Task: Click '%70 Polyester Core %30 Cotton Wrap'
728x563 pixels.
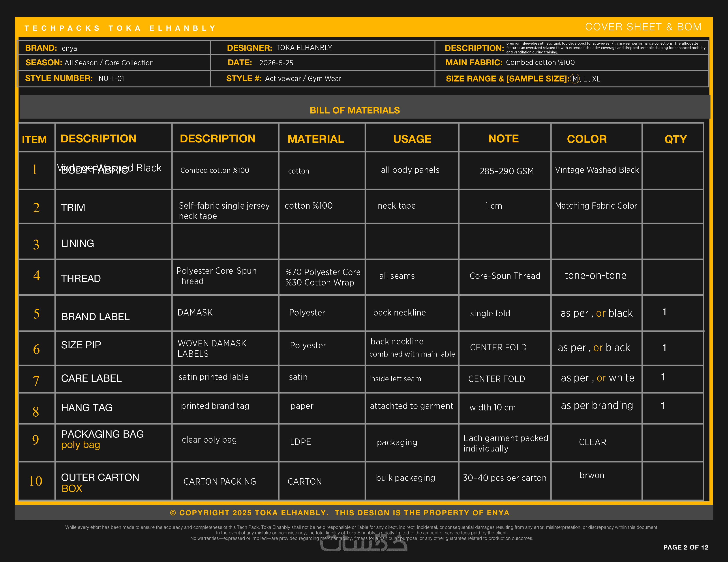Action: pyautogui.click(x=323, y=277)
